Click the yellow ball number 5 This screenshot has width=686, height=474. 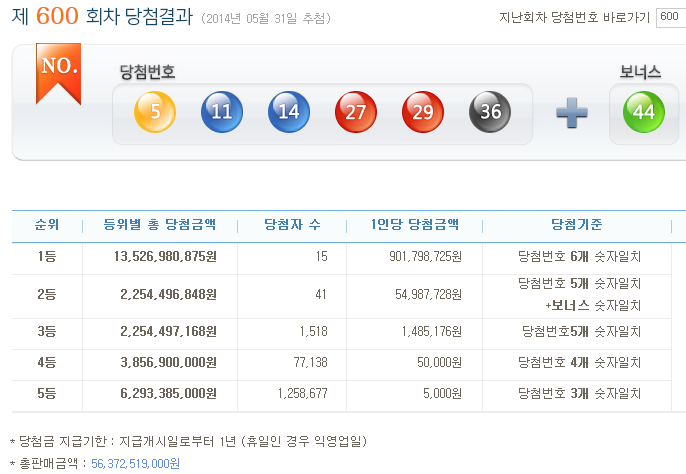pyautogui.click(x=155, y=112)
